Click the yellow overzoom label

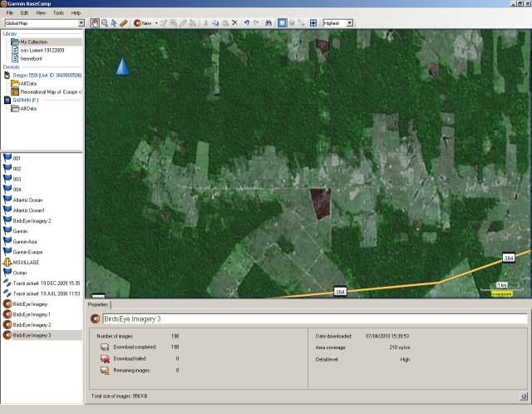501,294
